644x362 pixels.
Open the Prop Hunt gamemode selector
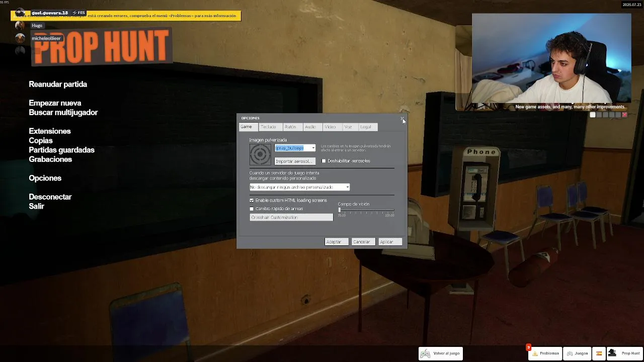pyautogui.click(x=624, y=353)
